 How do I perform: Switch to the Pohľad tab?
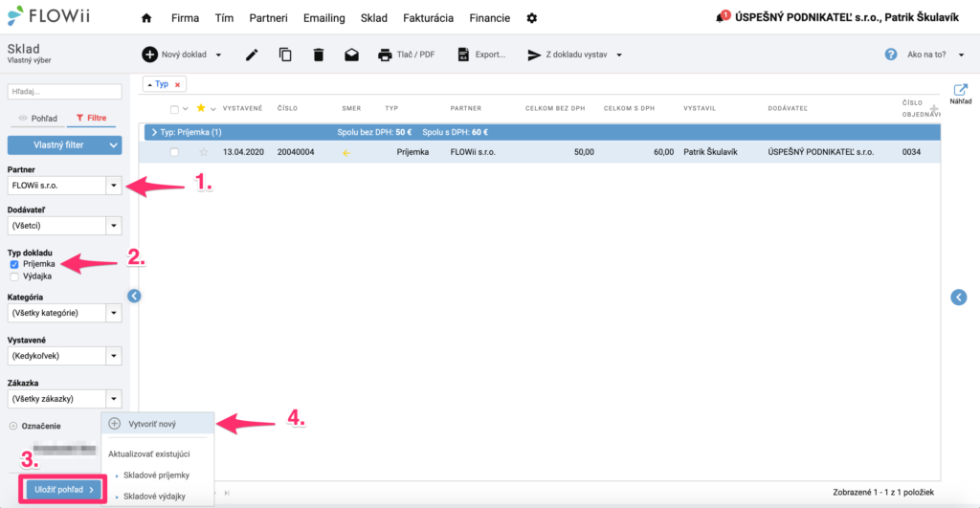(37, 118)
